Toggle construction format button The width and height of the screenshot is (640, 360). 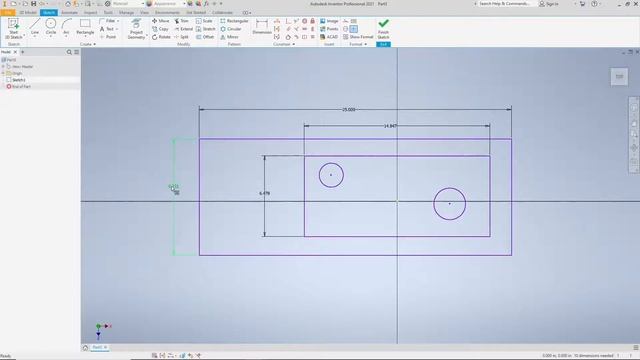click(x=346, y=21)
